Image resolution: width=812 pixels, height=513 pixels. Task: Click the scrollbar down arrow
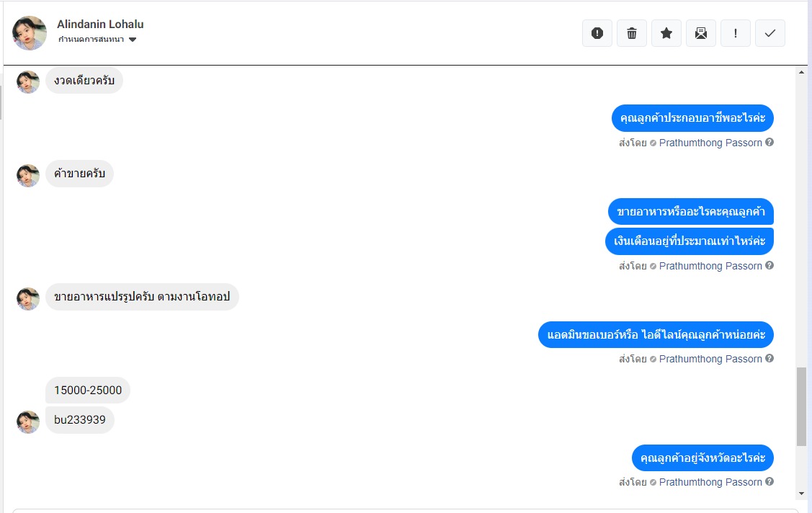pyautogui.click(x=801, y=494)
